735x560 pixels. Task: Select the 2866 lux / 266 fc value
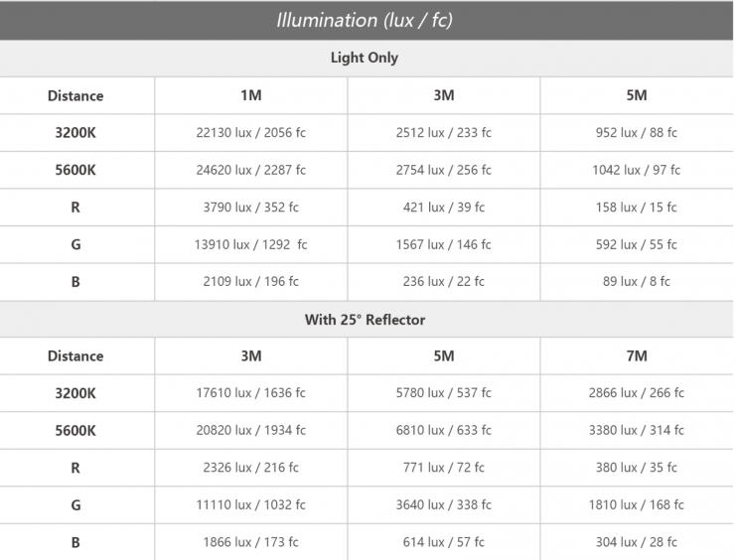click(637, 392)
